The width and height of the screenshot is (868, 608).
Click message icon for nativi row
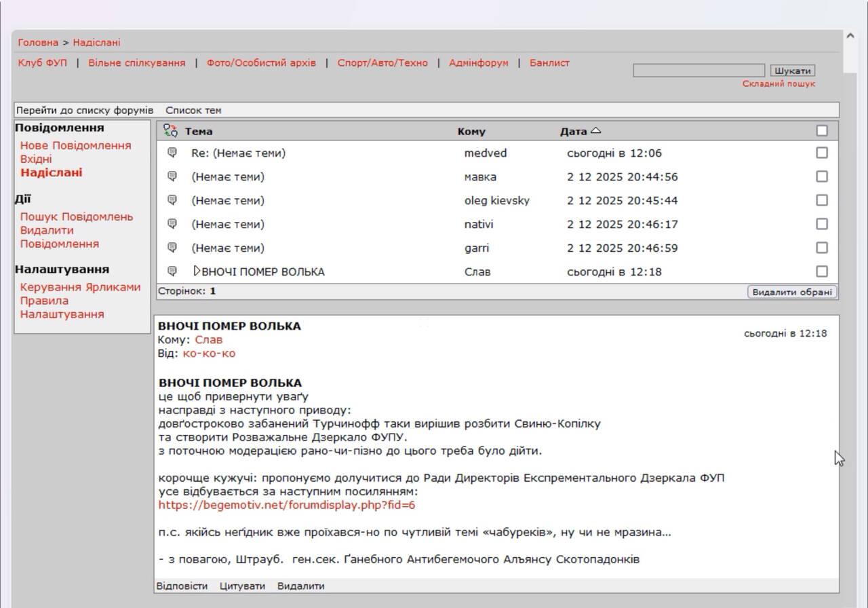tap(172, 224)
